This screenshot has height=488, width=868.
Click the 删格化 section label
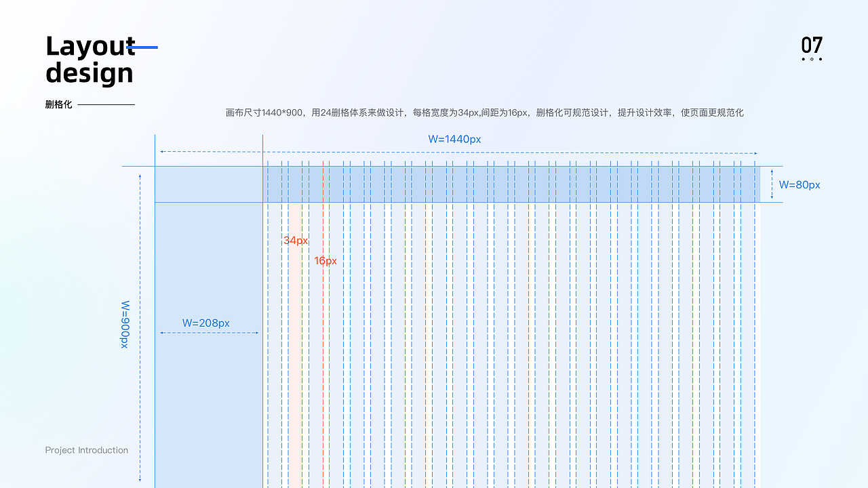pos(58,104)
